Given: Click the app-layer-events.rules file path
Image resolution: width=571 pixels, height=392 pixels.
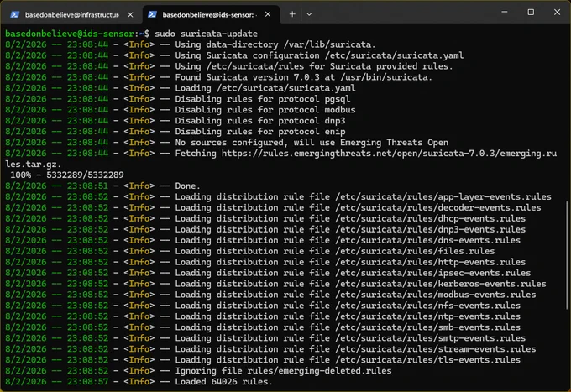Looking at the screenshot, I should tap(443, 197).
